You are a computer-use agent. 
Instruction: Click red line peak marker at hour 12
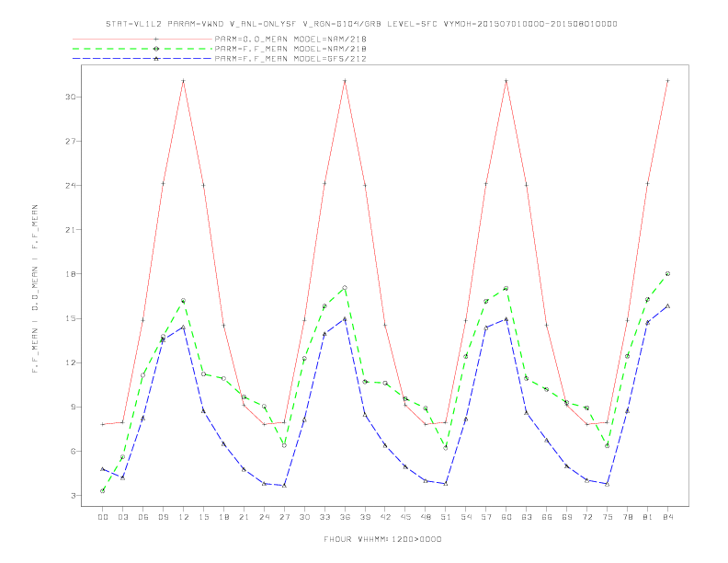pyautogui.click(x=184, y=81)
